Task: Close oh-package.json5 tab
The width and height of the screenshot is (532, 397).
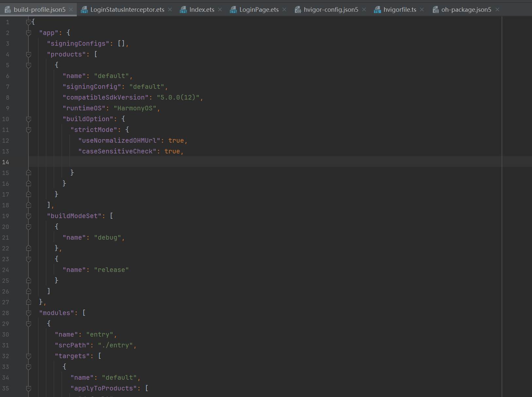Action: click(497, 10)
